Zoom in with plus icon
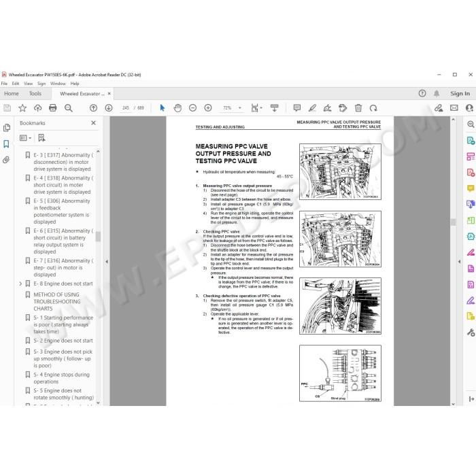Screen dimensions: 476x476 (208, 107)
